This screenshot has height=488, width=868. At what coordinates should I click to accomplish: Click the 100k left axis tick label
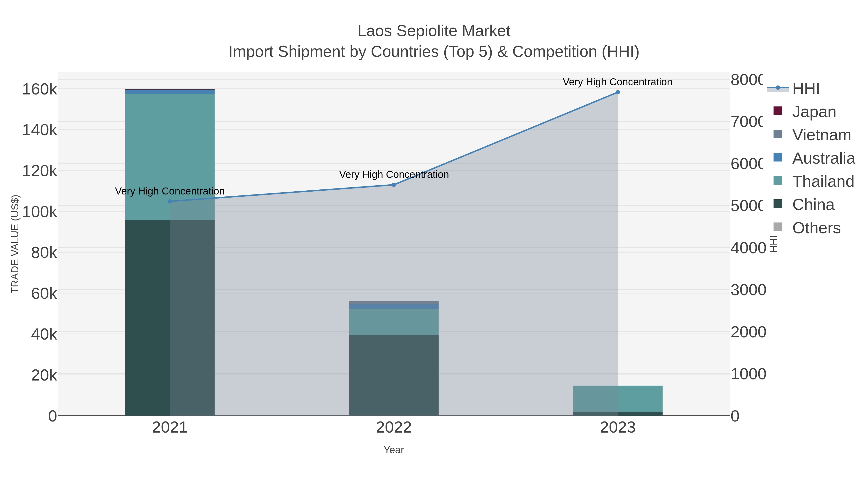click(40, 212)
